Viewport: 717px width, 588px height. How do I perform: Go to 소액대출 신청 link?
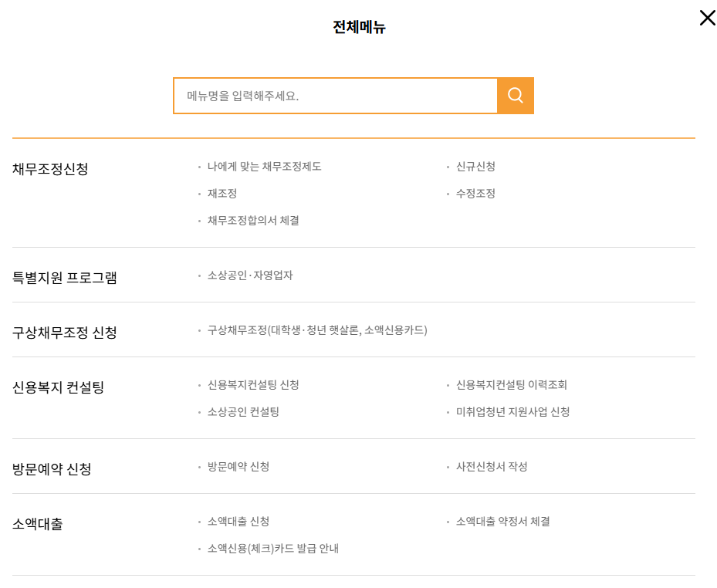[x=238, y=522]
